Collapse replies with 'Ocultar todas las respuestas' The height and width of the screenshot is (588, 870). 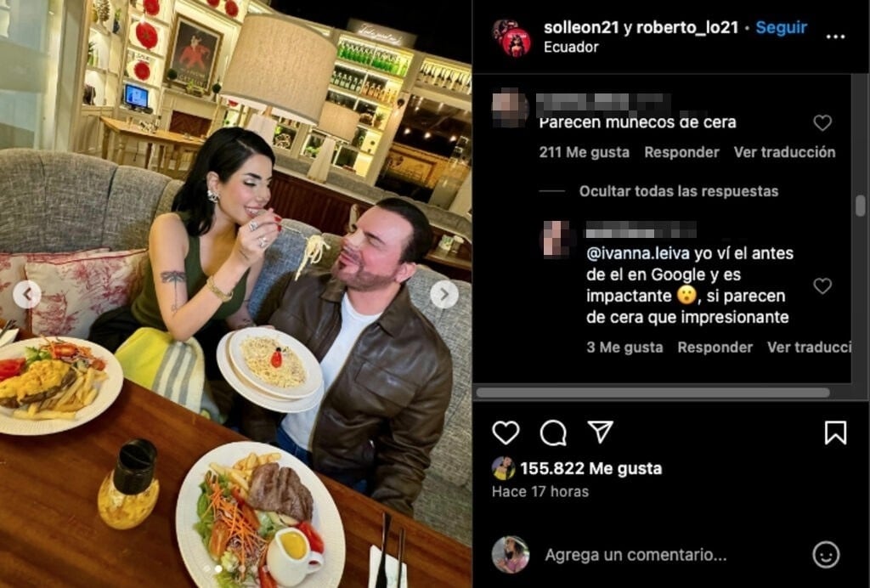coord(679,191)
